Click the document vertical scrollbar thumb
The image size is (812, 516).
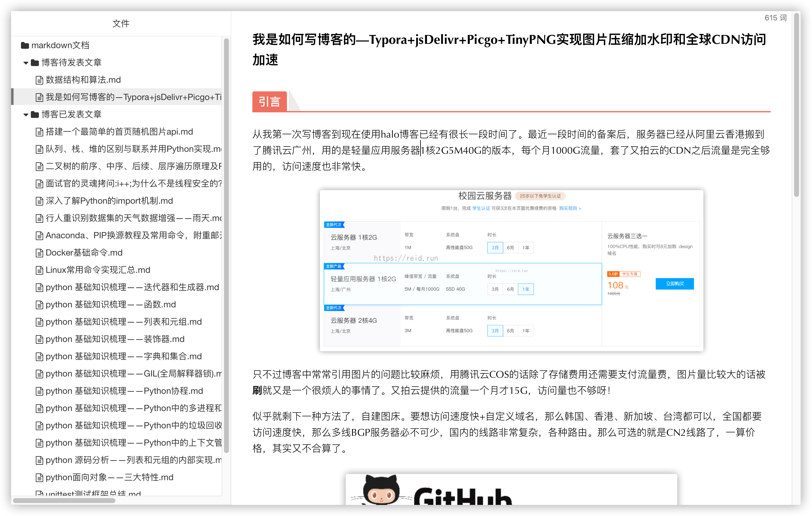pos(797,105)
